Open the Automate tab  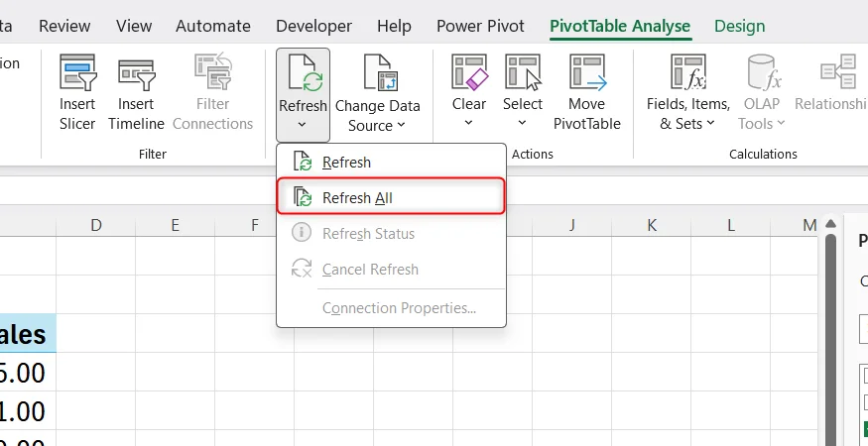coord(213,26)
